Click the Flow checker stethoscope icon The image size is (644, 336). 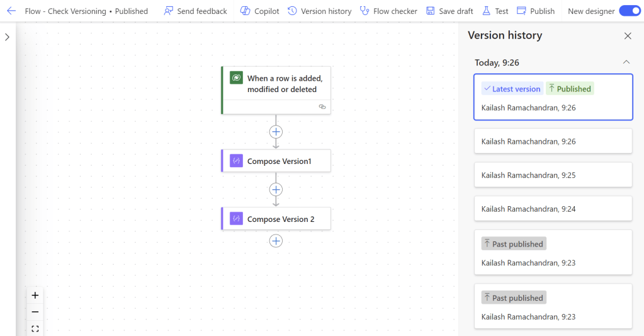[364, 11]
